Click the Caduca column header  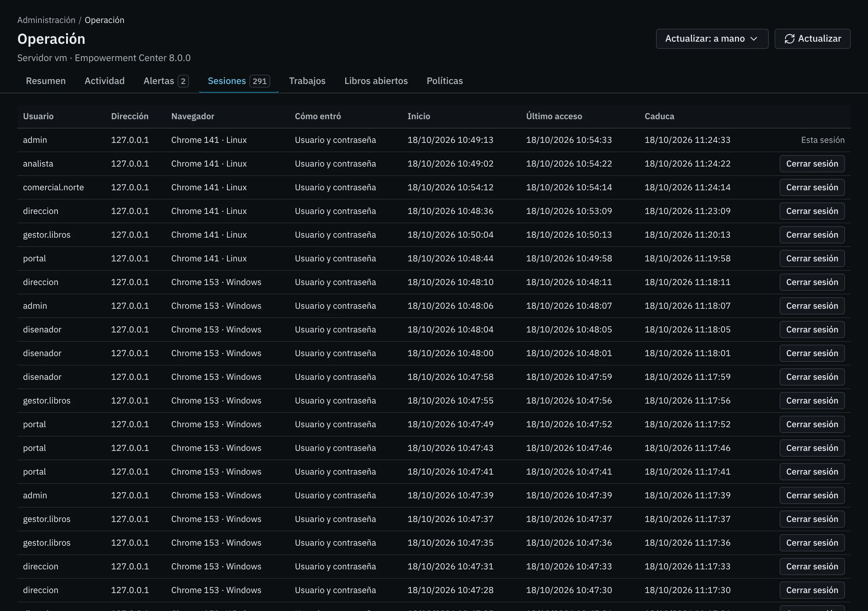[659, 116]
